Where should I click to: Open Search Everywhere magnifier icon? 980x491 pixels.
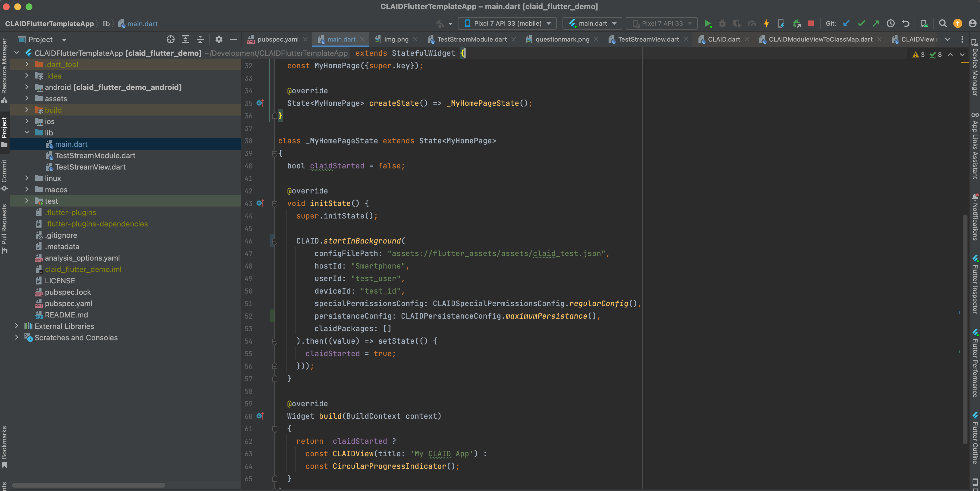tap(943, 24)
